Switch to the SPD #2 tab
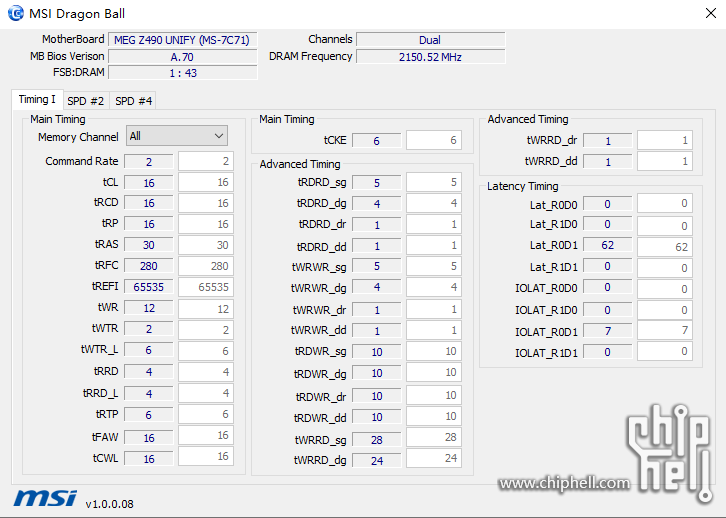 point(86,101)
